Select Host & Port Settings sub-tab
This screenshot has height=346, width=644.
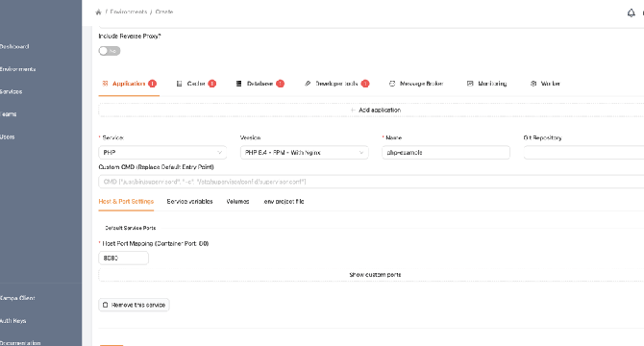126,202
